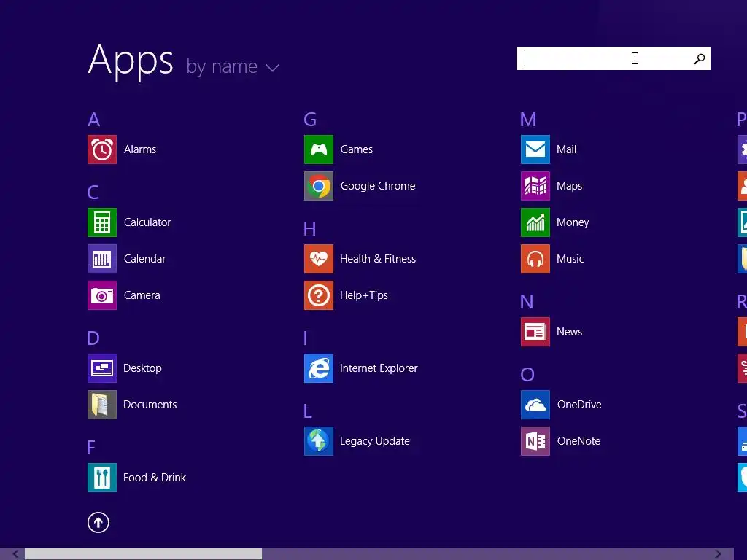The image size is (747, 560).
Task: Jump to letter group 'A' header
Action: point(94,120)
